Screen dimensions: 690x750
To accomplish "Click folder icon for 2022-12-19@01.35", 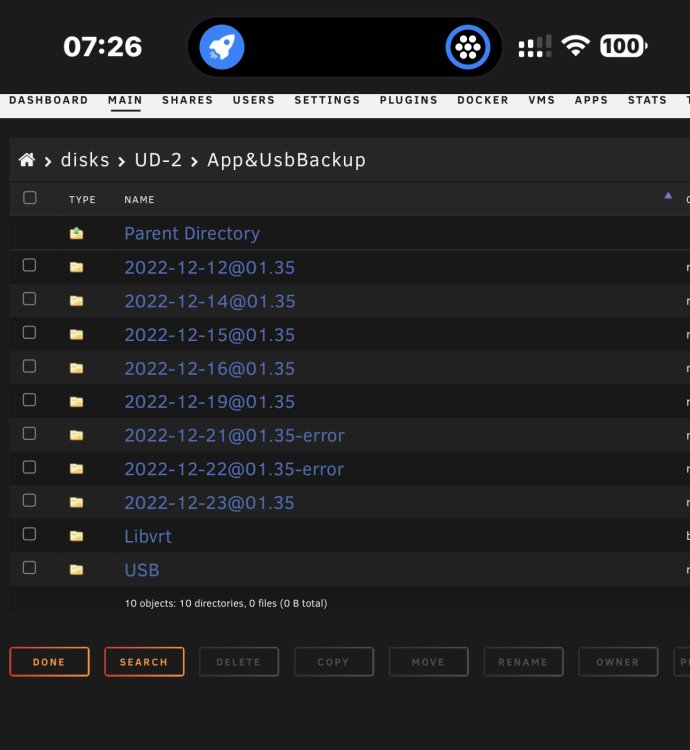I will coord(77,402).
